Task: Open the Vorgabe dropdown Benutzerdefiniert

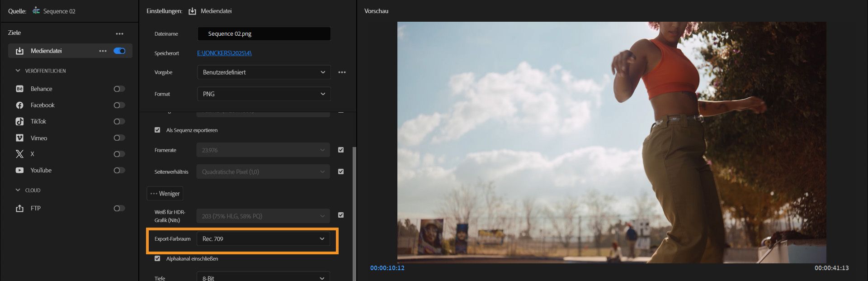Action: [264, 72]
